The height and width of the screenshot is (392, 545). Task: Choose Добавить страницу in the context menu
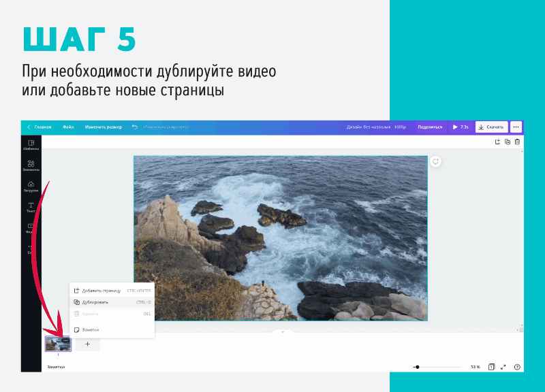click(112, 291)
